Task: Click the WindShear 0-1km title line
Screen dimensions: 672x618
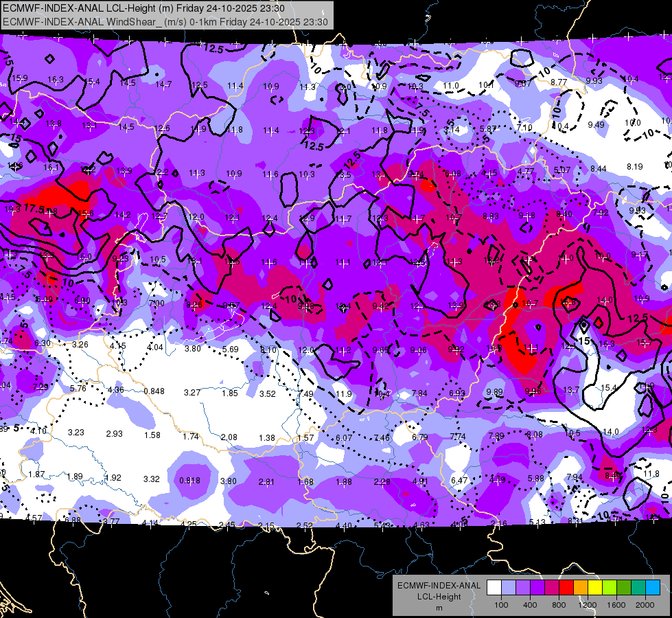Action: pos(165,22)
